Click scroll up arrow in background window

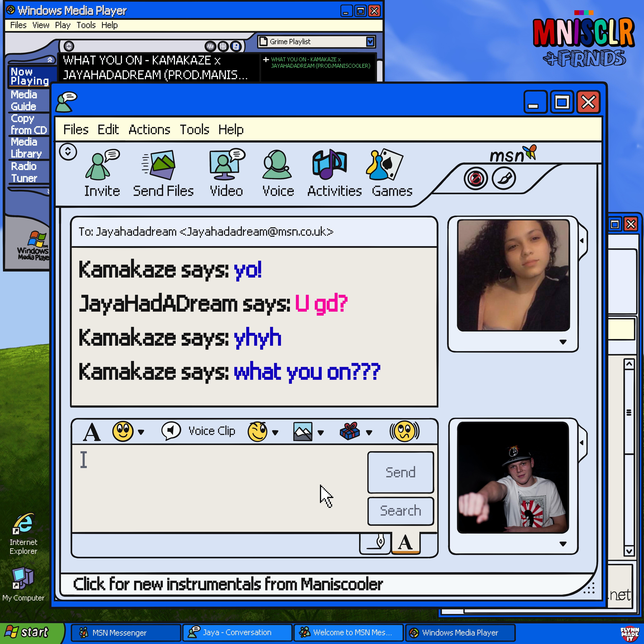coord(629,364)
